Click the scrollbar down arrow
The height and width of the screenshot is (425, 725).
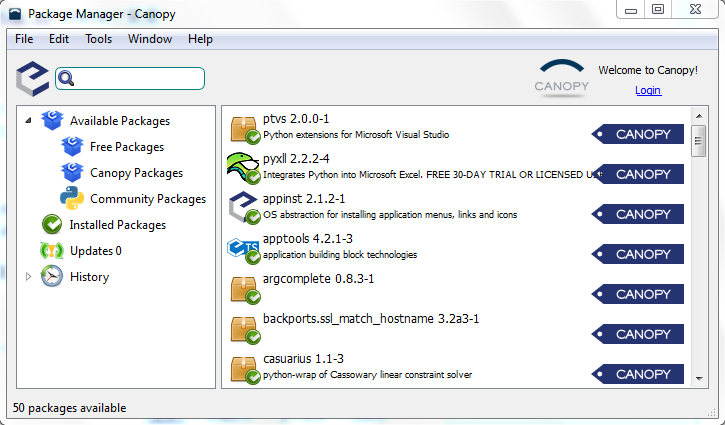(699, 379)
